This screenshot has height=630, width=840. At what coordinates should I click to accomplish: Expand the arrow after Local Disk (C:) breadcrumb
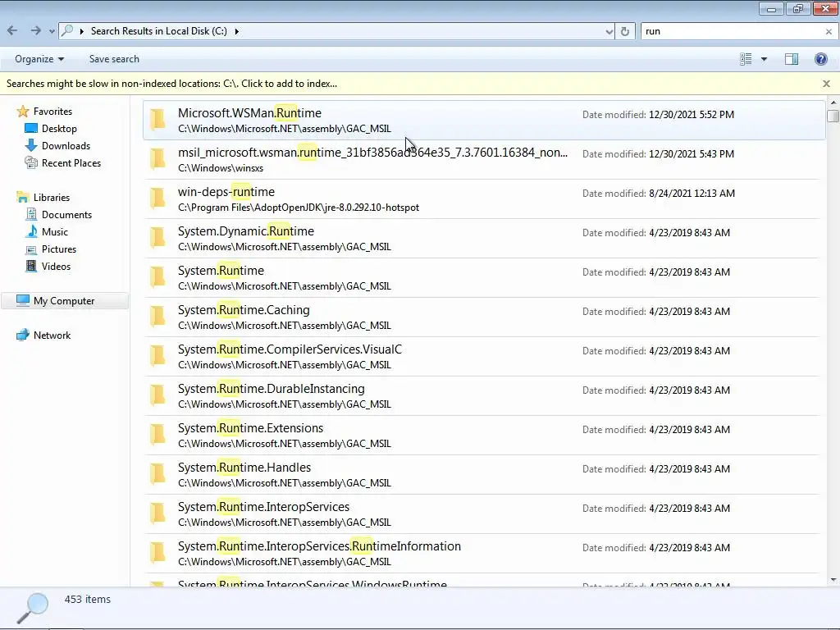click(236, 32)
